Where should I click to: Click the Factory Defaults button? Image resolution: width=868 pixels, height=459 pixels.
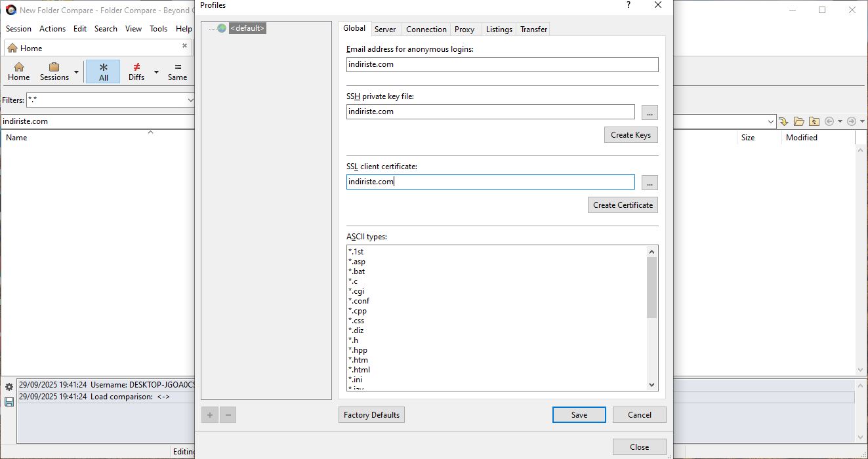[371, 415]
